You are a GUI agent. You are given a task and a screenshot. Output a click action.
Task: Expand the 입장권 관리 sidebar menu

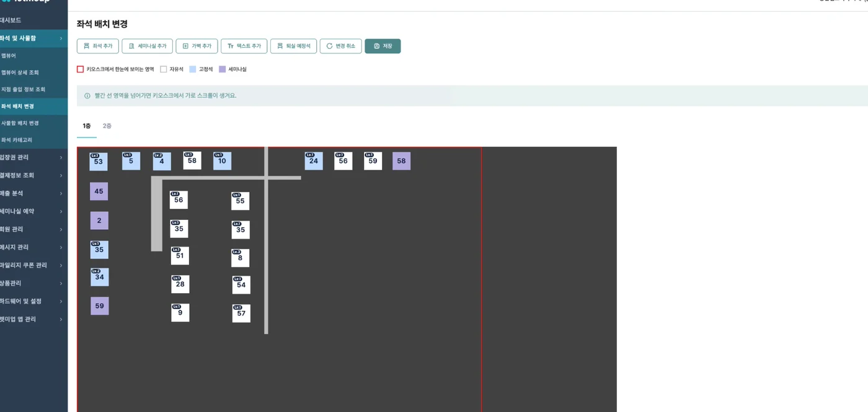pyautogui.click(x=33, y=157)
